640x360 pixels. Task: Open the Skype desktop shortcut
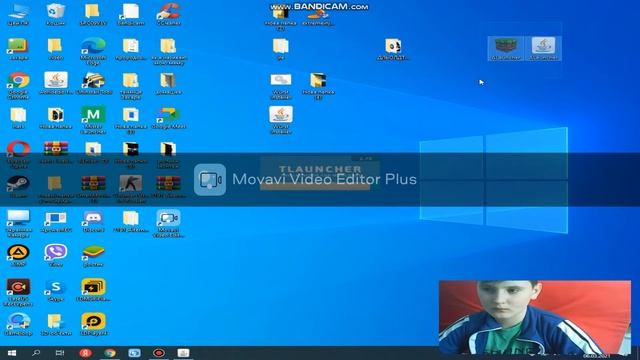click(x=56, y=290)
